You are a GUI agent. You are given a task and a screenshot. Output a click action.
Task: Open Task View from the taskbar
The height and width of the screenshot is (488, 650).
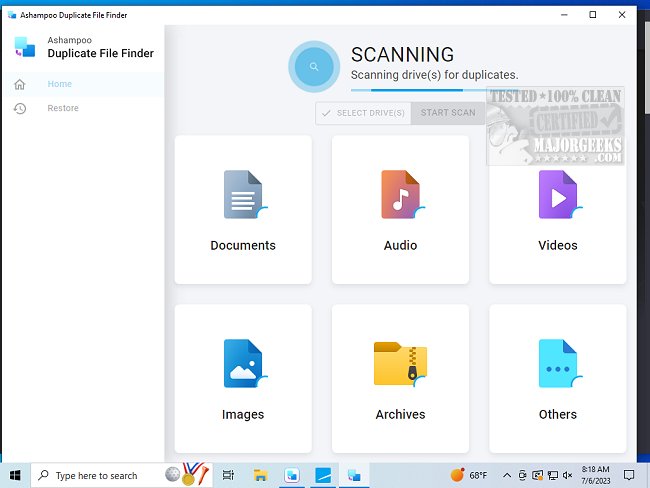(228, 475)
